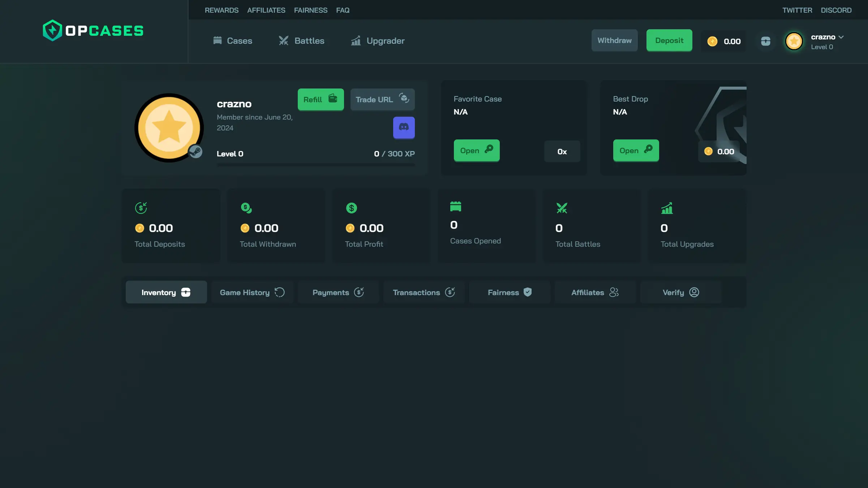The image size is (868, 488).
Task: Switch to Game History tab
Action: click(252, 292)
